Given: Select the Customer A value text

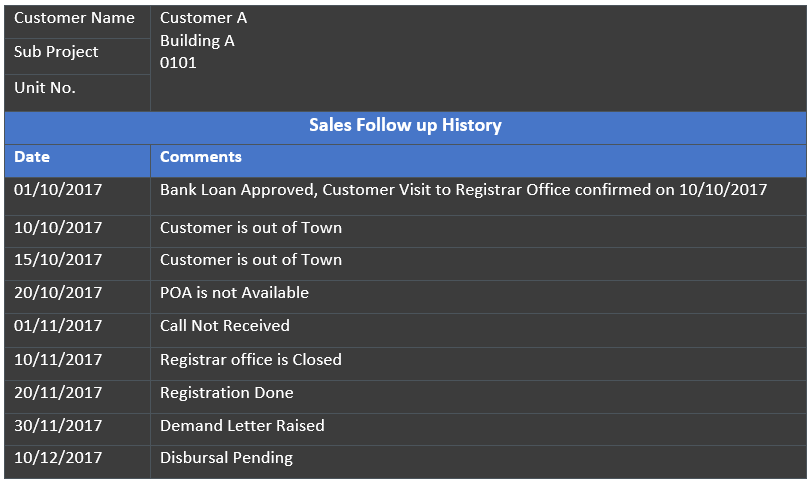Looking at the screenshot, I should tap(203, 18).
